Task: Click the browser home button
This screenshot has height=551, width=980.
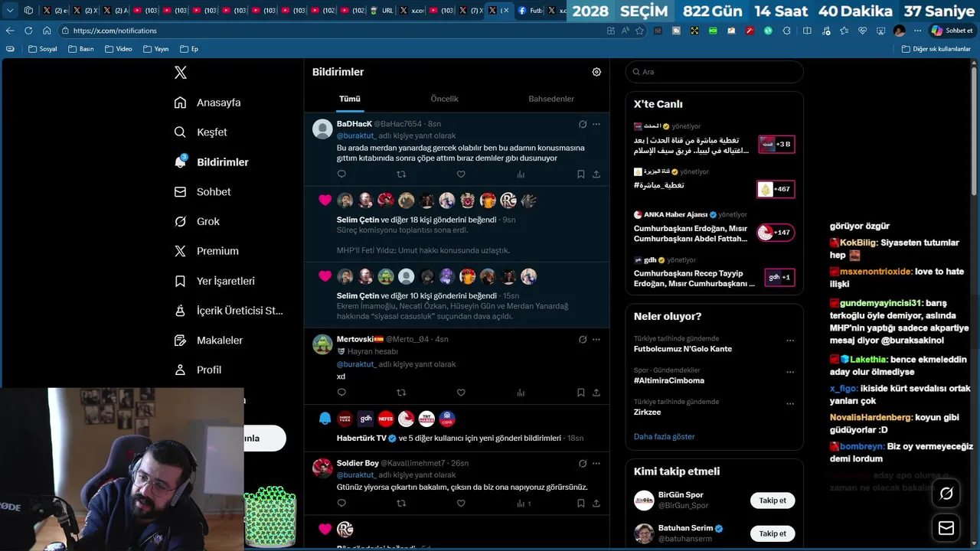Action: (x=47, y=31)
